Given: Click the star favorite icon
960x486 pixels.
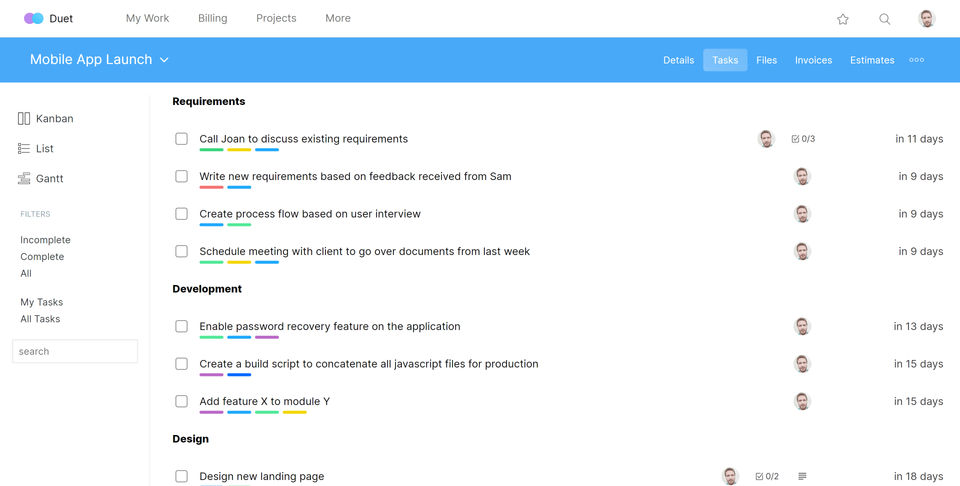Looking at the screenshot, I should pos(843,19).
